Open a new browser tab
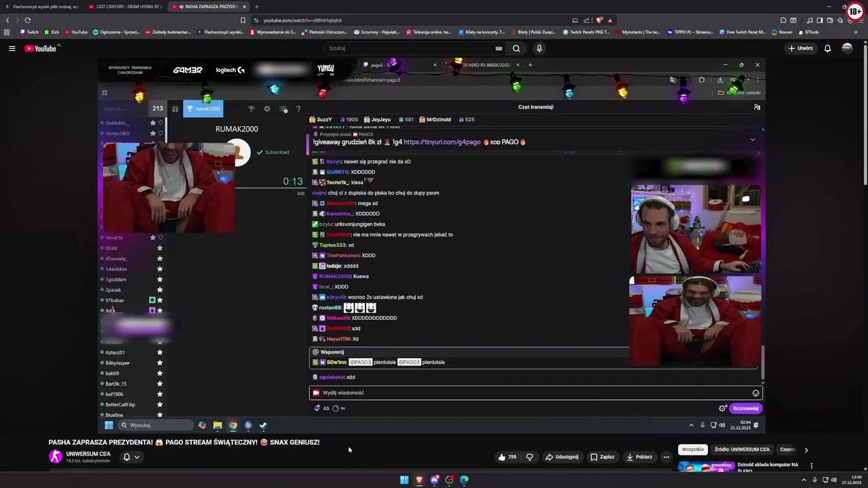Viewport: 868px width, 488px height. tap(256, 6)
